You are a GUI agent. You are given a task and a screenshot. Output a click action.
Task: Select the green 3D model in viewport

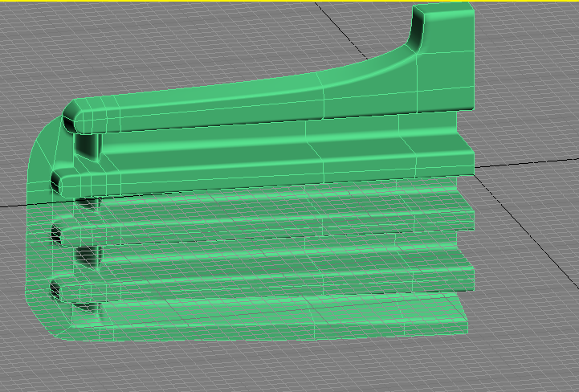point(250,172)
